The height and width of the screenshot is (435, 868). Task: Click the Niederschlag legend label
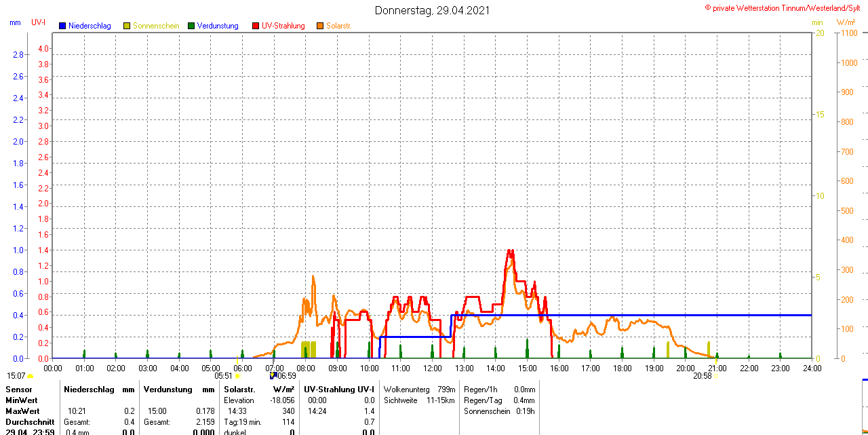tap(90, 26)
